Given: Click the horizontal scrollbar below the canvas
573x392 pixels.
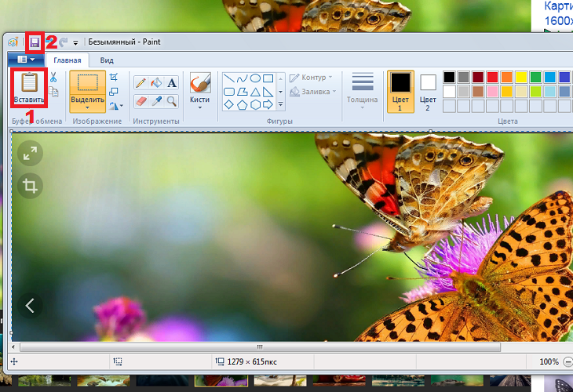Looking at the screenshot, I should point(259,346).
